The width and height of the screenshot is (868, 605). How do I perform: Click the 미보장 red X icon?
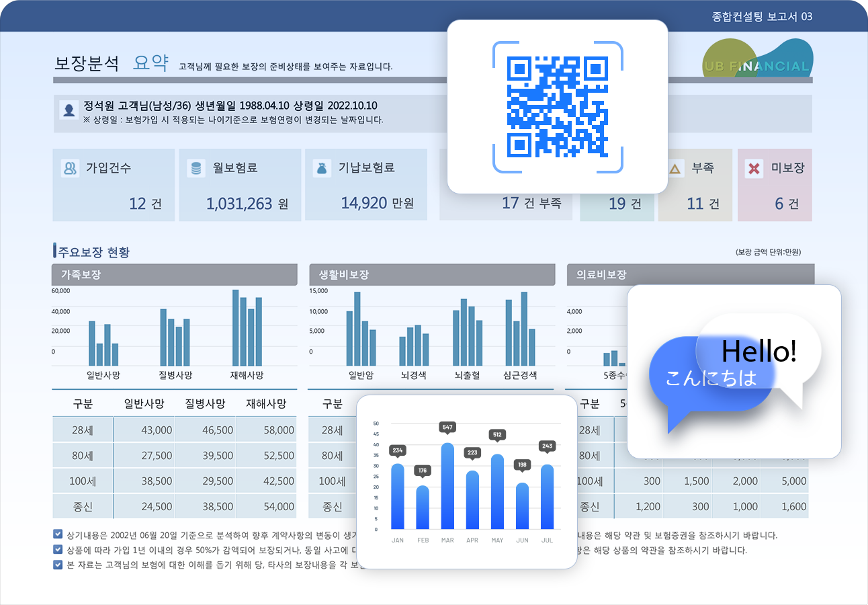point(754,169)
